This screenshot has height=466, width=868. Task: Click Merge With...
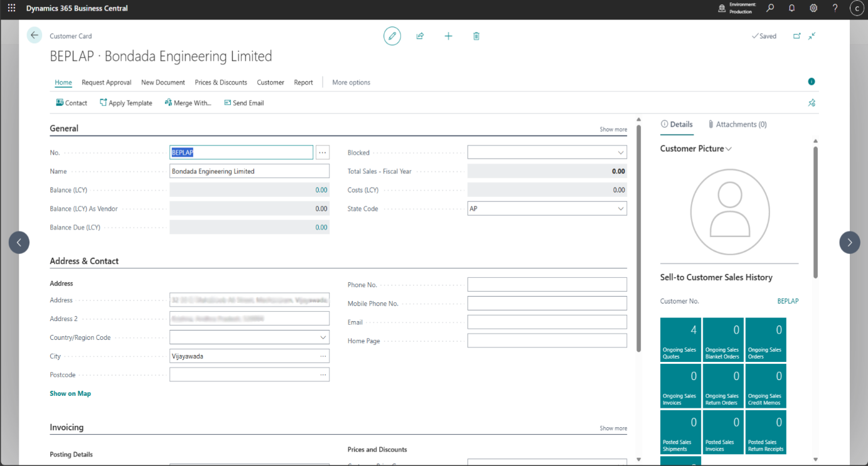tap(188, 103)
